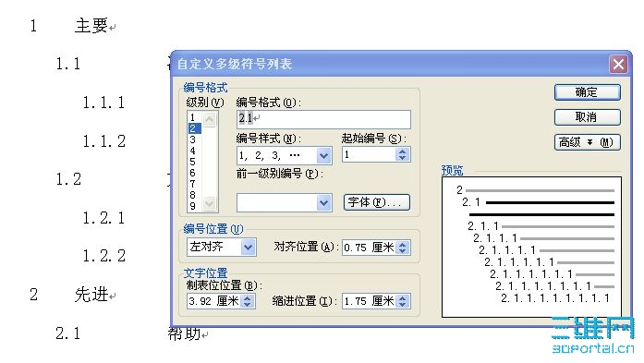Image resolution: width=644 pixels, height=363 pixels.
Task: Increase the 起始编号 value
Action: pyautogui.click(x=403, y=151)
